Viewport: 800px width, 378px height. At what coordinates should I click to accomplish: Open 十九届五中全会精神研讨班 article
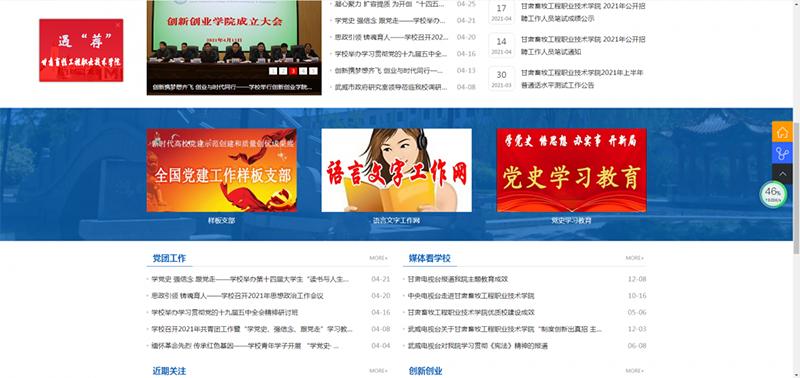point(224,312)
